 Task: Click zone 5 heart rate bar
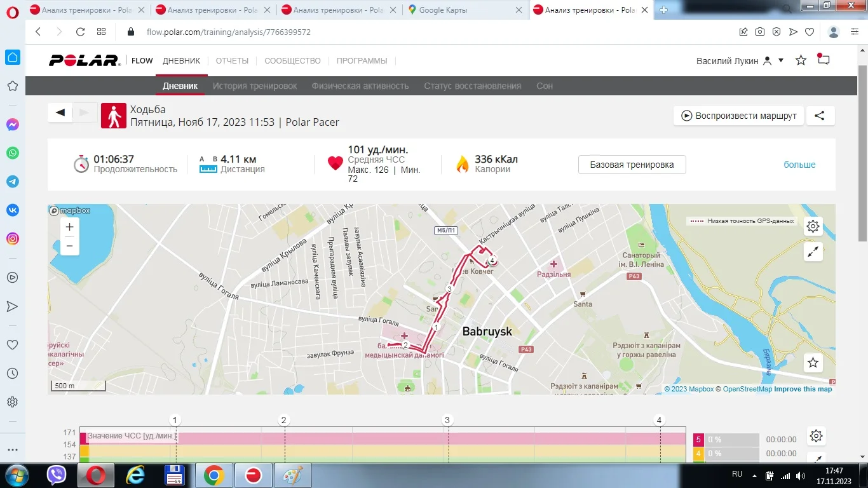click(x=726, y=439)
